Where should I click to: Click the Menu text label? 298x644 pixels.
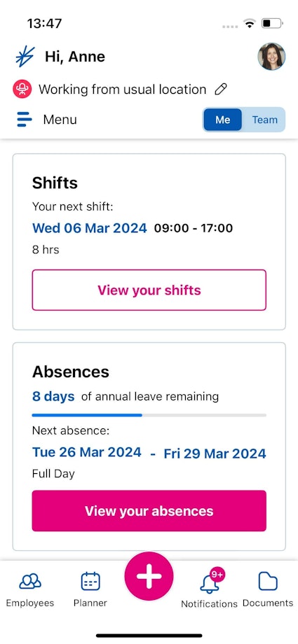coord(60,120)
